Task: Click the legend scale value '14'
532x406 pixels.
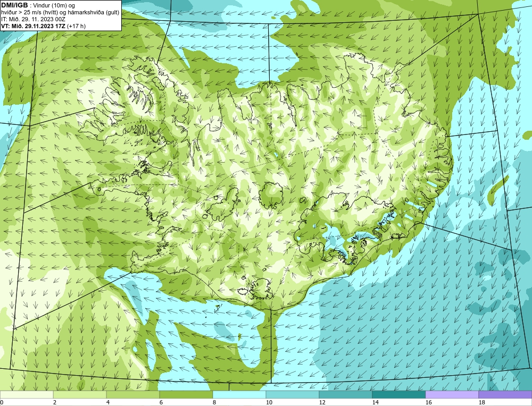Action: coord(375,402)
